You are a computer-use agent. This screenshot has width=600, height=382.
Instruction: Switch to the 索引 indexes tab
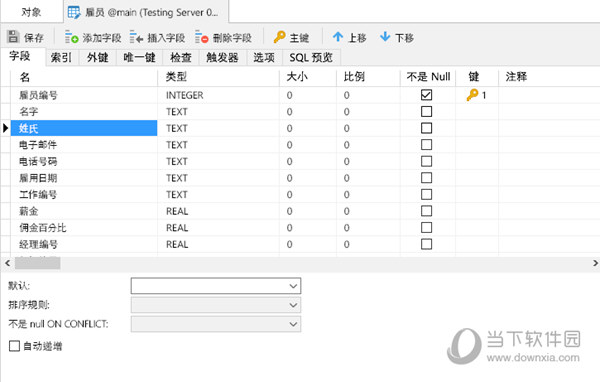click(62, 58)
